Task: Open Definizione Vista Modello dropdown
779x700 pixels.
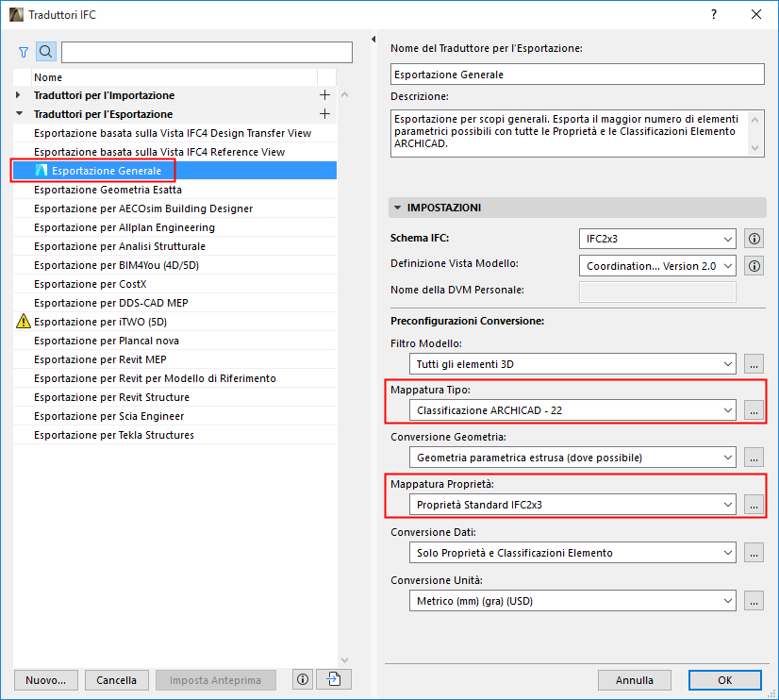Action: pos(657,266)
